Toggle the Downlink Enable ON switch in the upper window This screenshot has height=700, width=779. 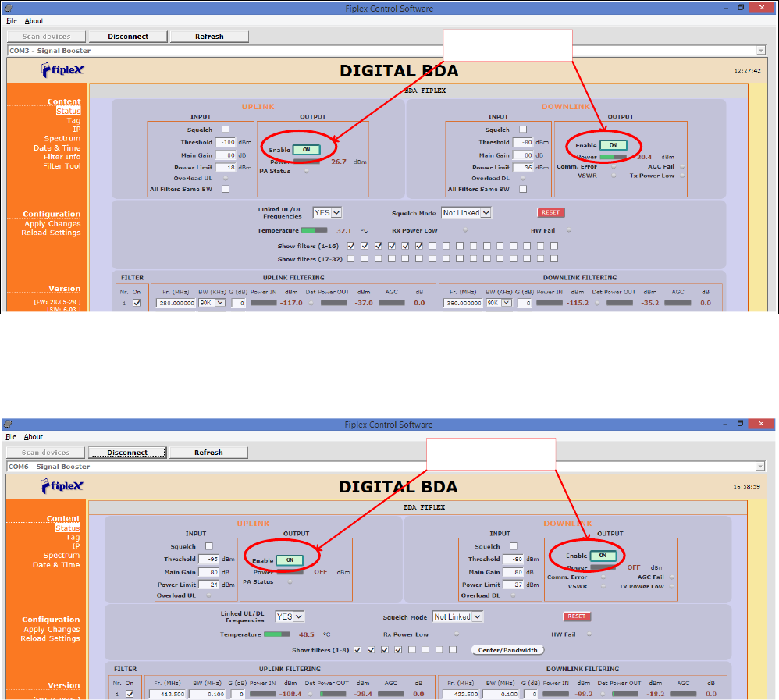[613, 145]
